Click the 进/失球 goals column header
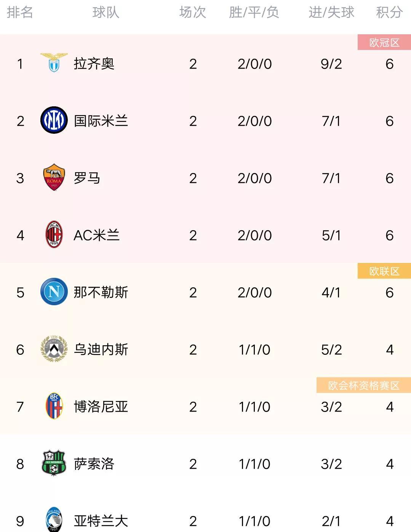The image size is (411, 532). point(331,13)
